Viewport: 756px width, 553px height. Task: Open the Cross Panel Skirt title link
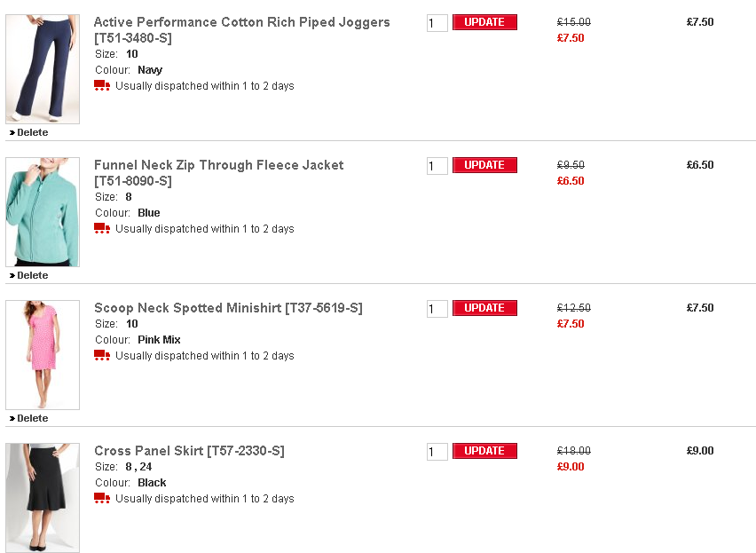pyautogui.click(x=189, y=451)
